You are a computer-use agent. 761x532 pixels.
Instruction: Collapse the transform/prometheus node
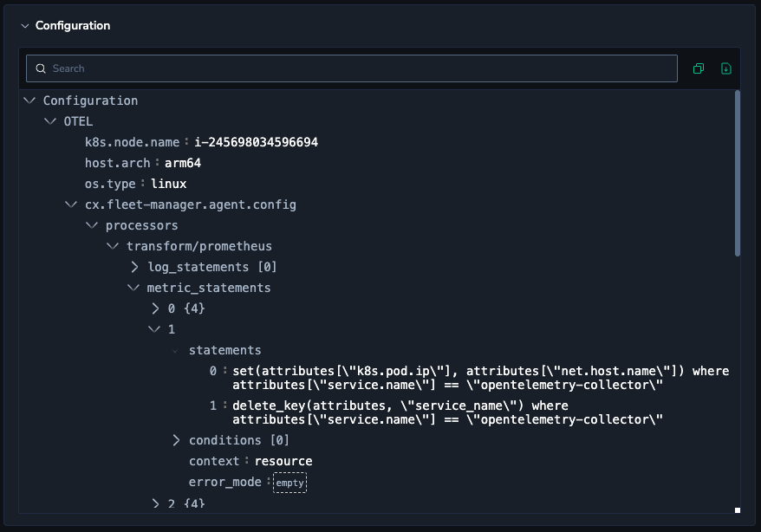coord(114,246)
